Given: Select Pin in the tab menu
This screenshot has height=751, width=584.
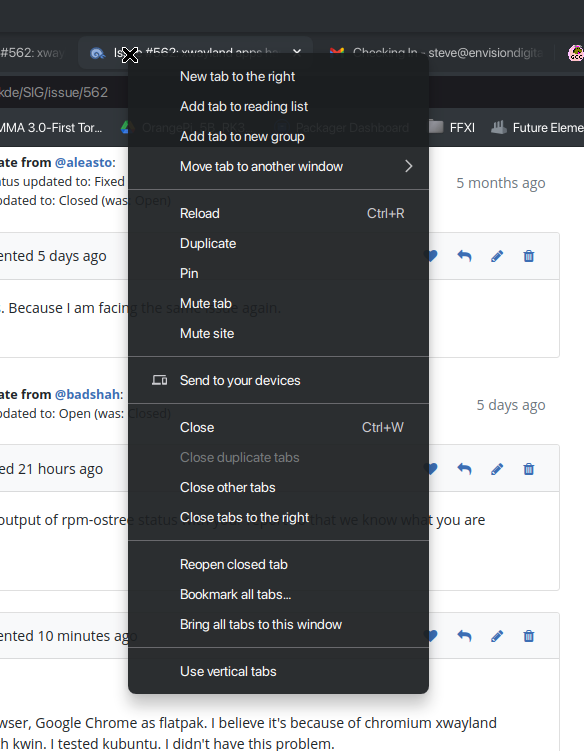Looking at the screenshot, I should [x=278, y=273].
